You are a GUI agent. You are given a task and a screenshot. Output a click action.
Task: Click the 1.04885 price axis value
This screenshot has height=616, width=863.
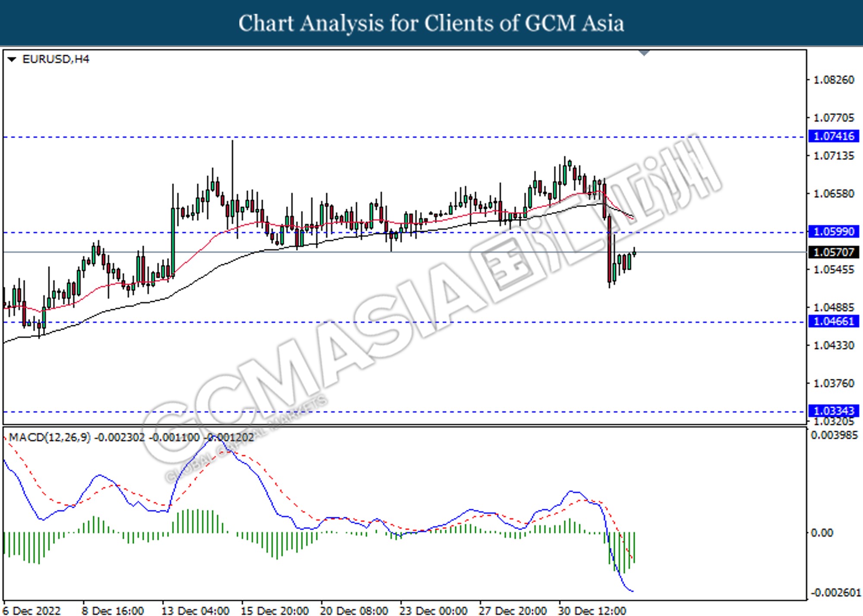click(x=834, y=308)
